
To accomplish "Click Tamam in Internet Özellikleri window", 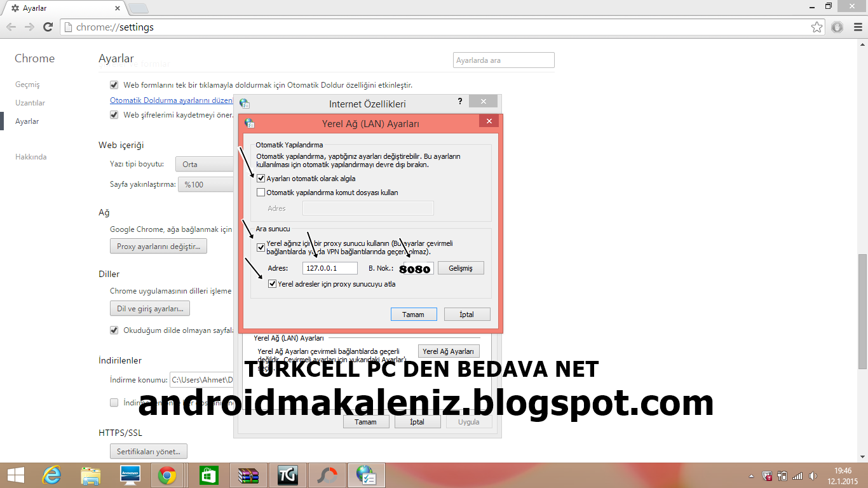I will pyautogui.click(x=365, y=421).
